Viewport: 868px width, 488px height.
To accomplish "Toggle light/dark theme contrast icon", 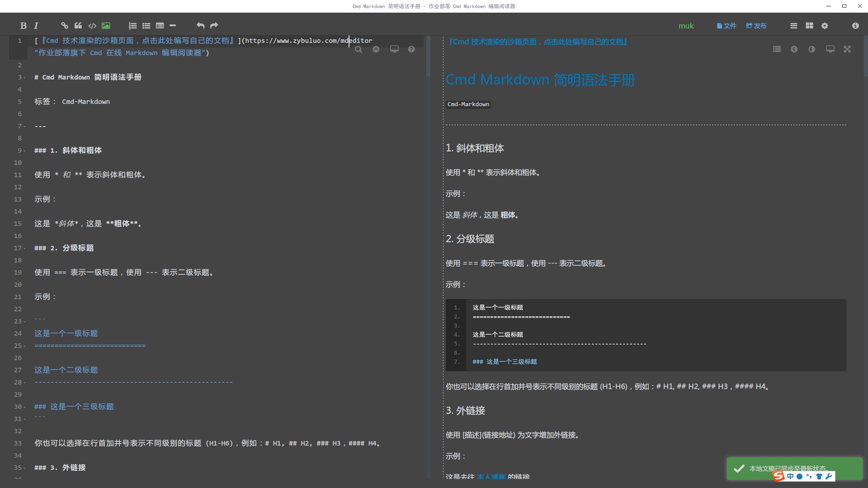I will click(x=811, y=49).
